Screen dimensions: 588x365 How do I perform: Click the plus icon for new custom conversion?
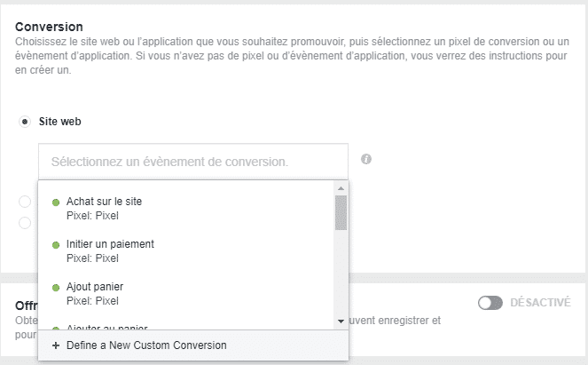click(56, 345)
